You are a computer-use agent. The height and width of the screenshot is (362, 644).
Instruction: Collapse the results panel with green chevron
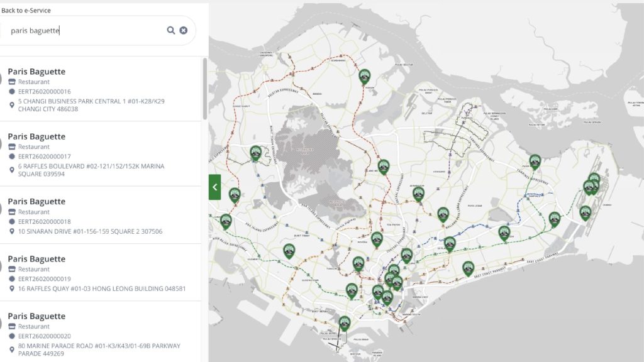tap(214, 187)
